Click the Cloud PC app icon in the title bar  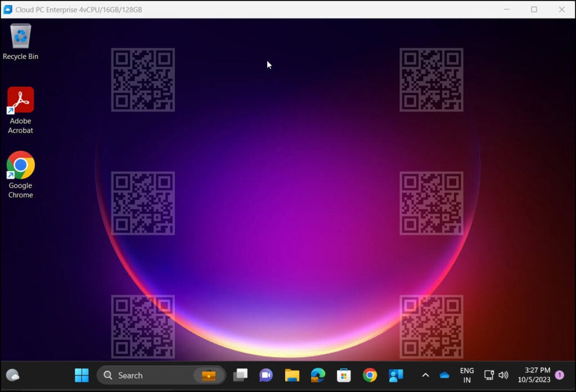[x=8, y=10]
